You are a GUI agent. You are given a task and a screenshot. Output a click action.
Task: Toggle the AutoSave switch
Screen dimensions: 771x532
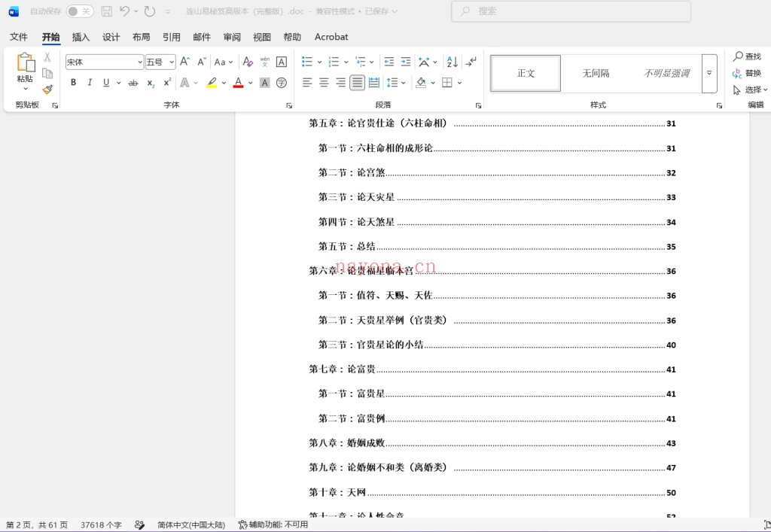click(x=80, y=11)
